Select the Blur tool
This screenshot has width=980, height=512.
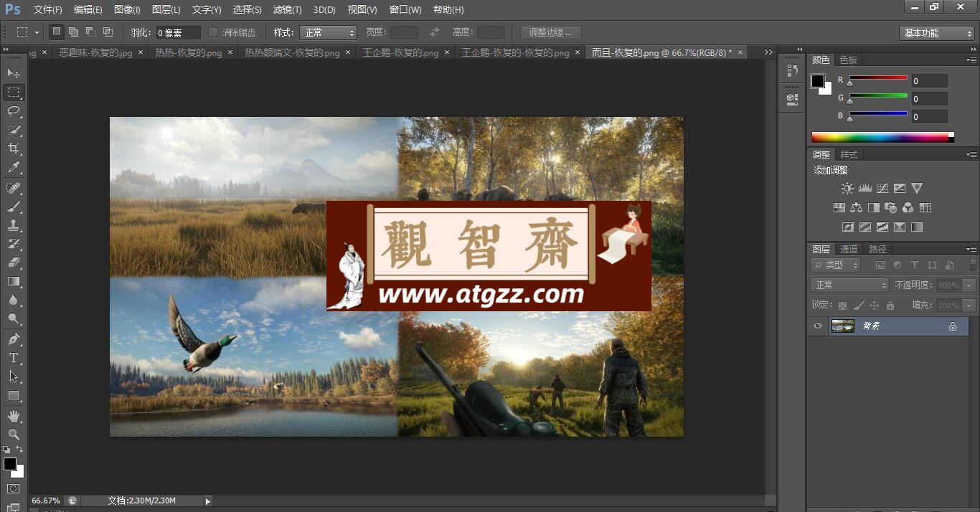[14, 300]
